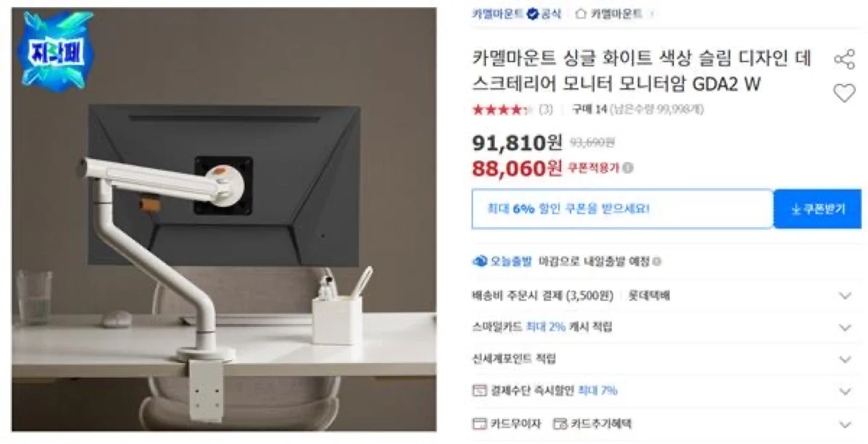Click the 쿠폰받기 download coupon button
Viewport: 868px width, 444px height.
(817, 209)
